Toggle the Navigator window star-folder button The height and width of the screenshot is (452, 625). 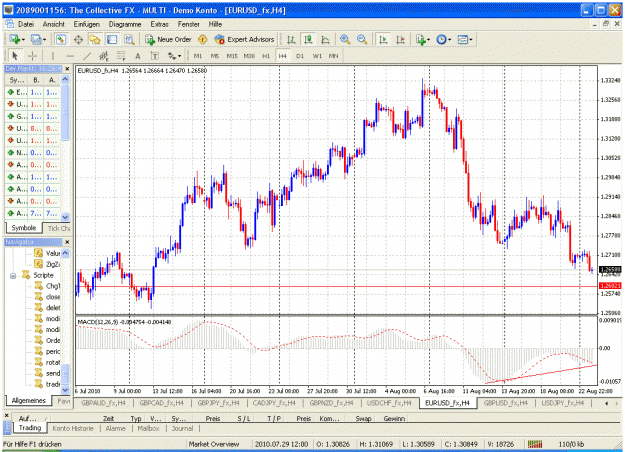click(x=95, y=39)
